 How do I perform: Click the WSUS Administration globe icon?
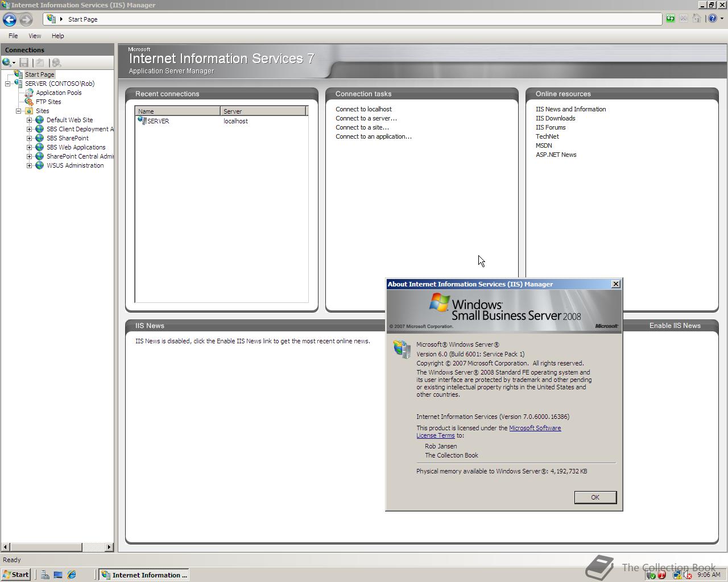coord(39,165)
